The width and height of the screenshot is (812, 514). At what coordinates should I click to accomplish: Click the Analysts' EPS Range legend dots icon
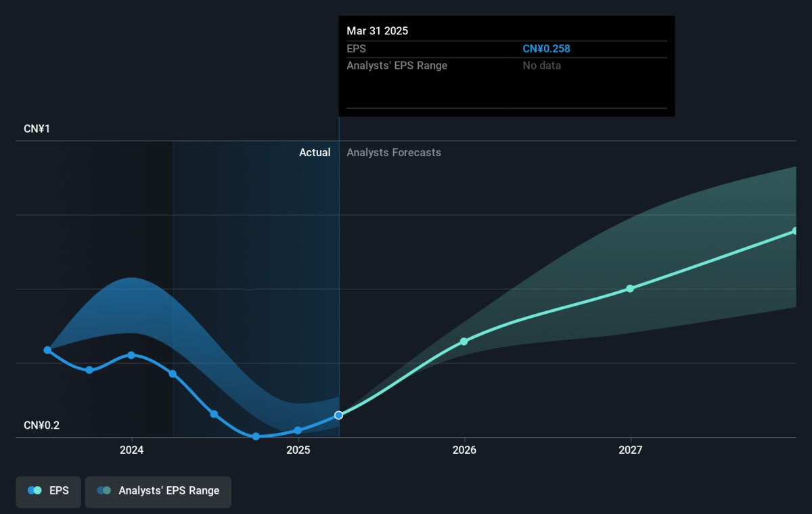(x=104, y=491)
